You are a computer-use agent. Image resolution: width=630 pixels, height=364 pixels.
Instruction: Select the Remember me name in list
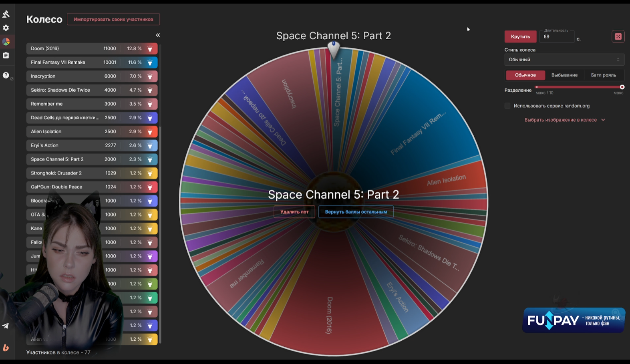(47, 104)
